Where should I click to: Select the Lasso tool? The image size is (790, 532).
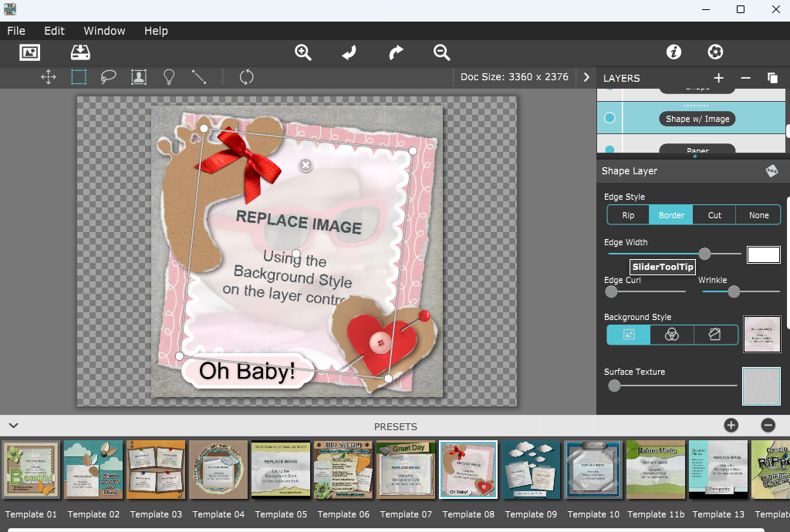(x=108, y=77)
